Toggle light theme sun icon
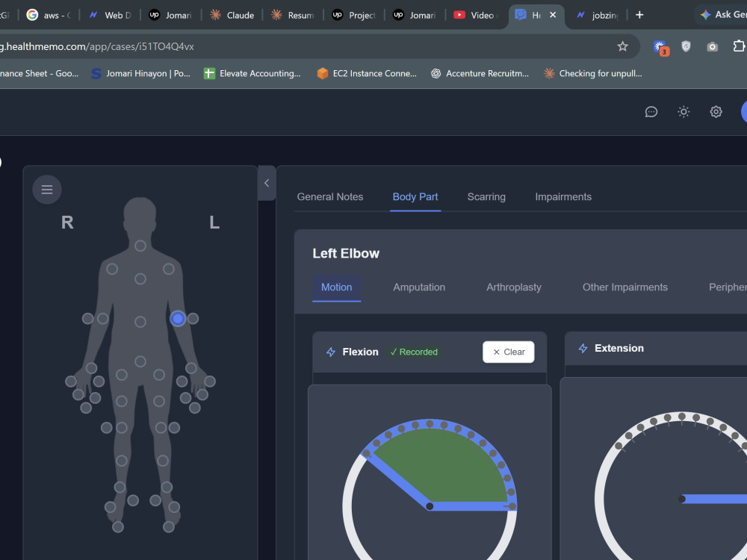The width and height of the screenshot is (747, 560). 684,112
